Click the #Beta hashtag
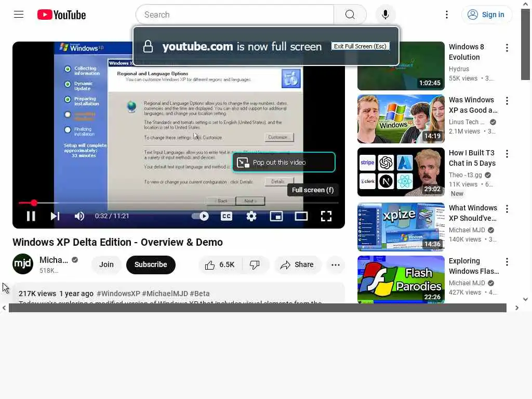This screenshot has height=399, width=532. point(200,294)
